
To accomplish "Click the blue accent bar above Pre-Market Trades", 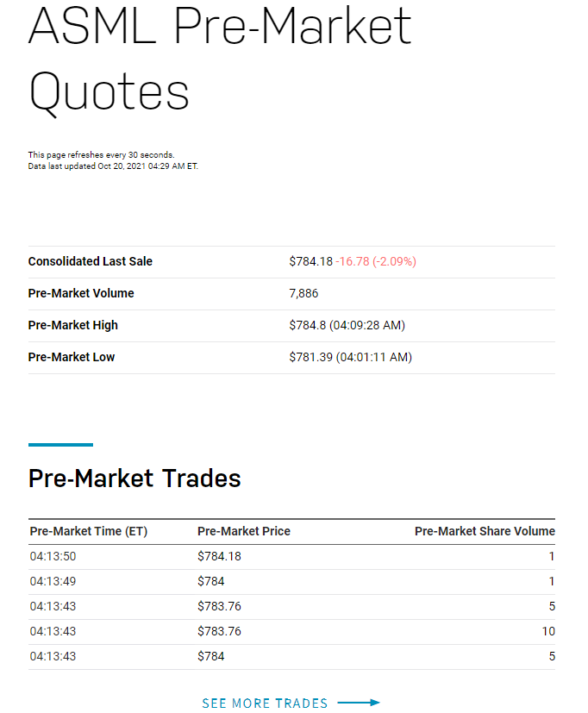I will click(60, 445).
